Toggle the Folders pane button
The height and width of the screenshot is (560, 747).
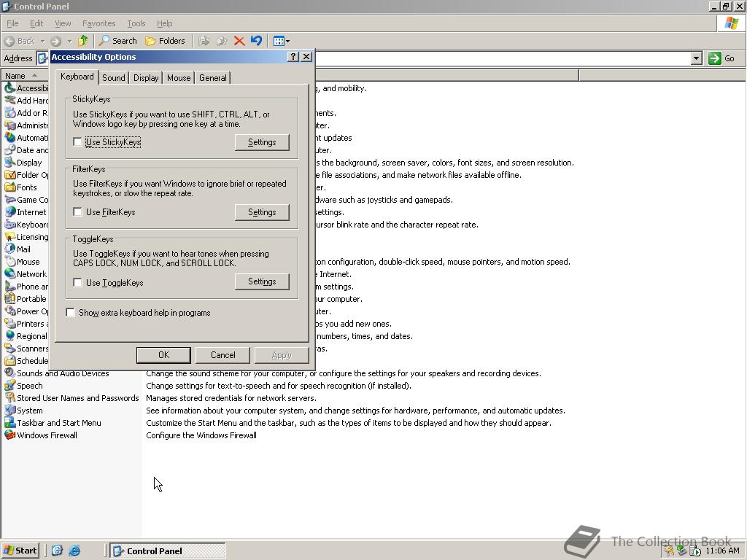(165, 41)
